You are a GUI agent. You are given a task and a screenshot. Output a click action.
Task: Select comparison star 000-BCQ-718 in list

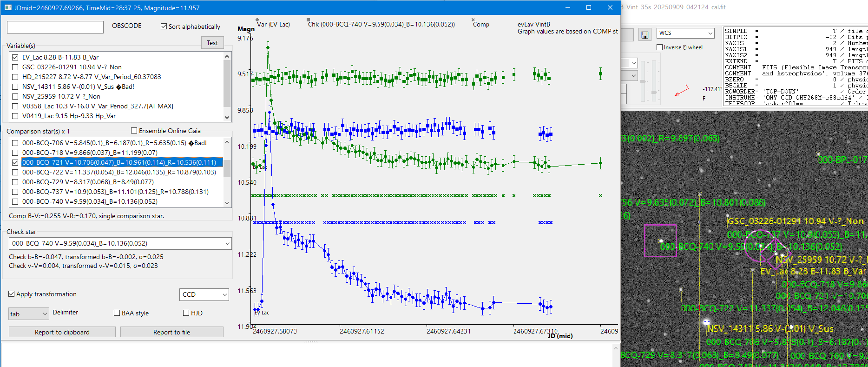pyautogui.click(x=90, y=153)
